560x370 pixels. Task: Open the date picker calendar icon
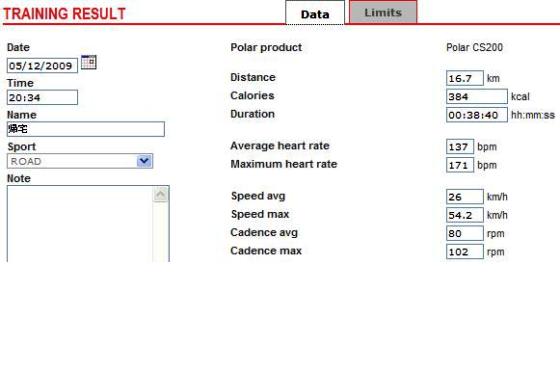[89, 62]
